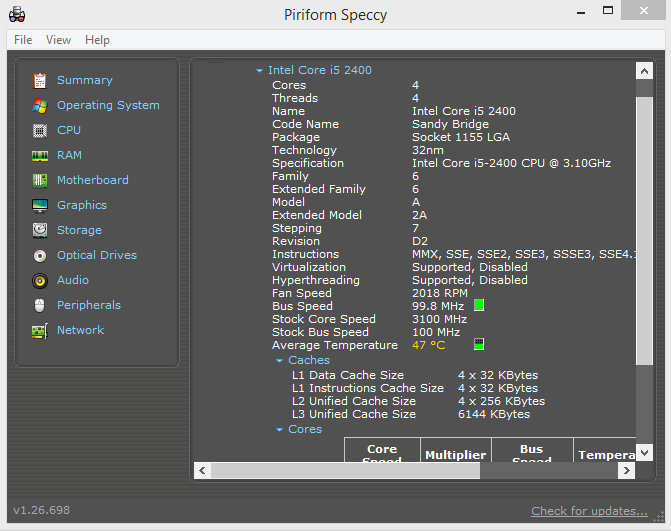Click the green Average Temperature graph icon
Screen dimensions: 671x531
pos(479,344)
